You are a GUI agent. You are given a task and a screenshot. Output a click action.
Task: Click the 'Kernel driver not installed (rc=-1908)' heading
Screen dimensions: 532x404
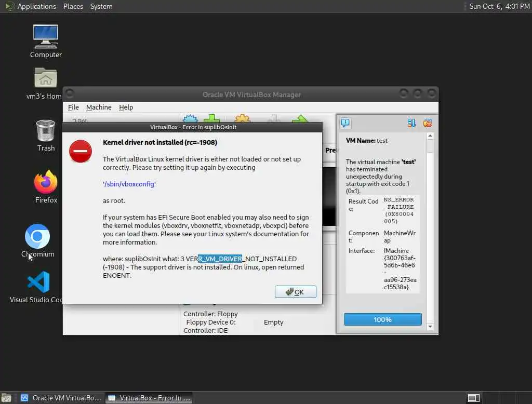point(160,142)
